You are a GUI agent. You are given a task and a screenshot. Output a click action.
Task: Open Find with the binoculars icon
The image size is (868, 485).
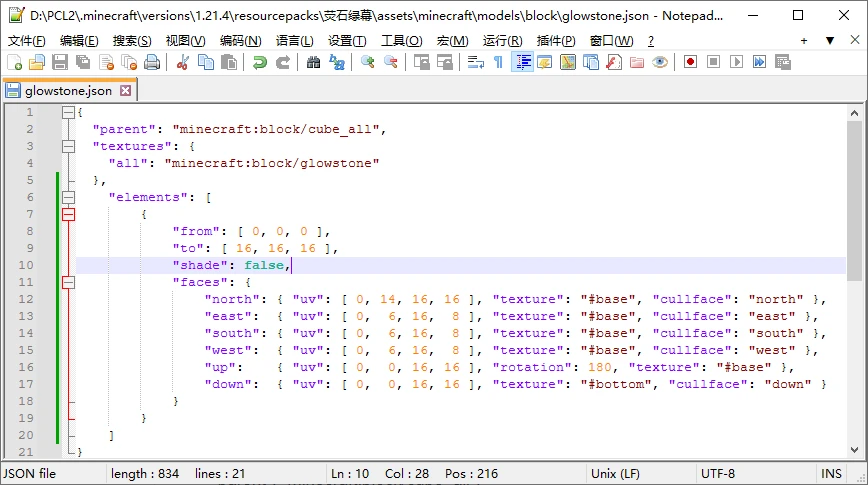[313, 62]
